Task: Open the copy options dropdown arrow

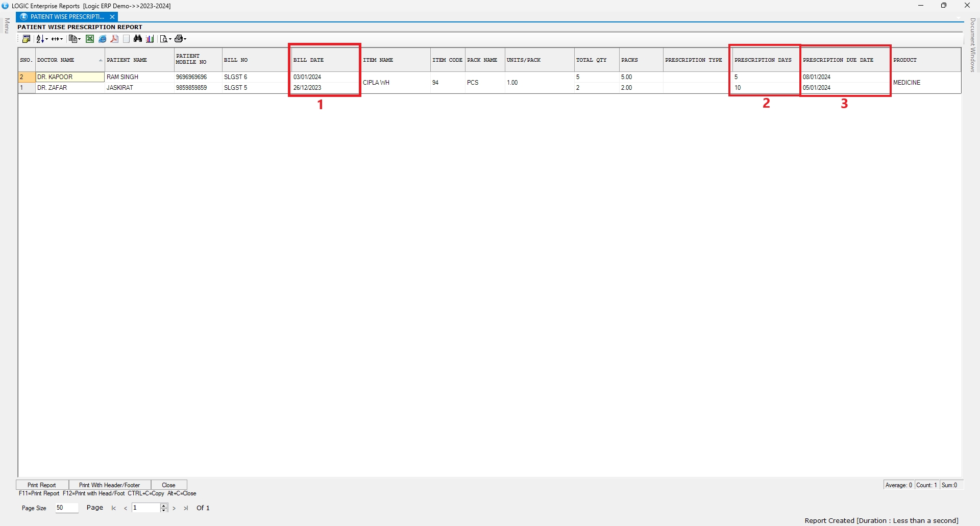Action: [x=80, y=39]
